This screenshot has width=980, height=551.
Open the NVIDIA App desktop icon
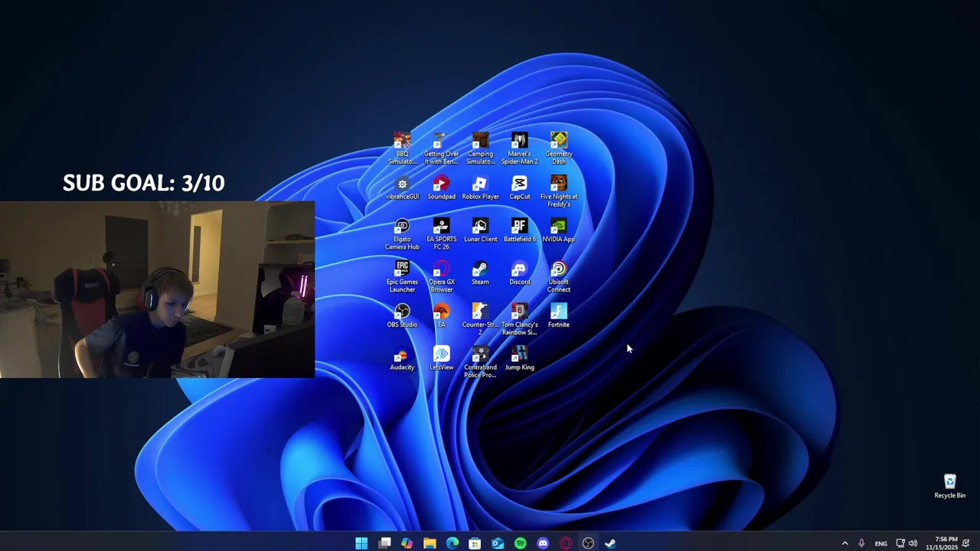click(x=558, y=231)
